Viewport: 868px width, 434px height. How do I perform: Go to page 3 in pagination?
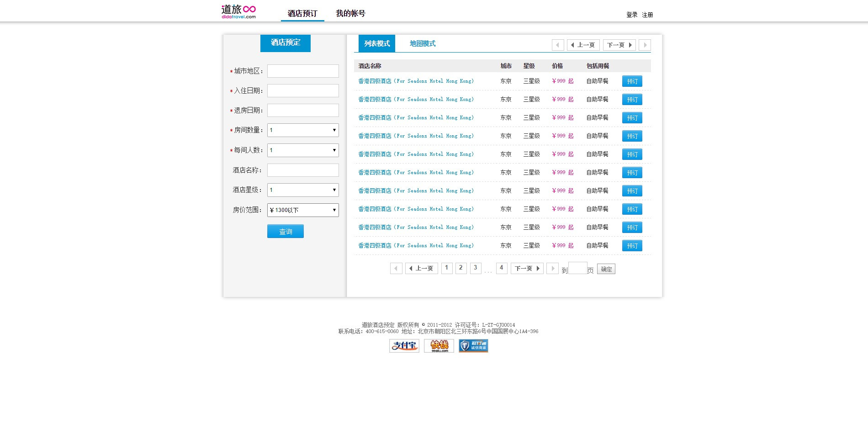(x=475, y=268)
